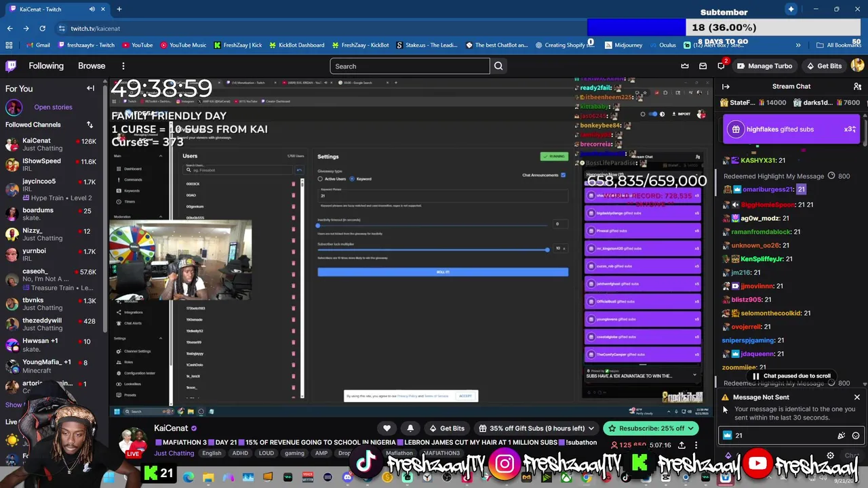Viewport: 868px width, 488px height.
Task: Open the whispers envelope icon
Action: (703, 66)
